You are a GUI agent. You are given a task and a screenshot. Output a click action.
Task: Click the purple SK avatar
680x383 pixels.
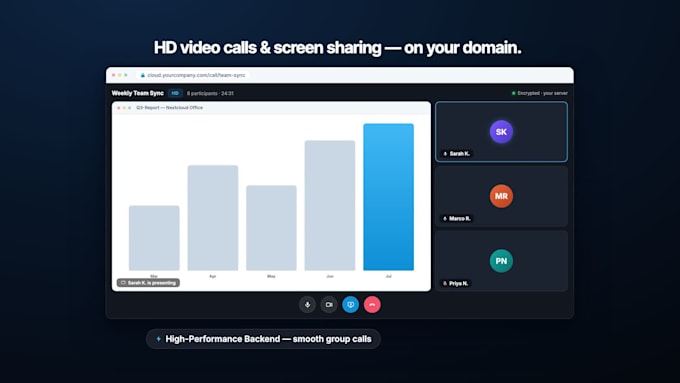click(x=501, y=131)
